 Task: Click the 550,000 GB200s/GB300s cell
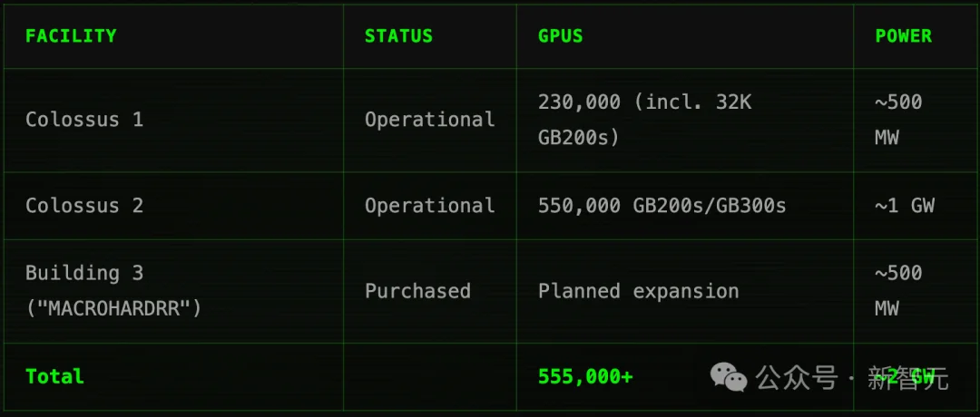[661, 205]
